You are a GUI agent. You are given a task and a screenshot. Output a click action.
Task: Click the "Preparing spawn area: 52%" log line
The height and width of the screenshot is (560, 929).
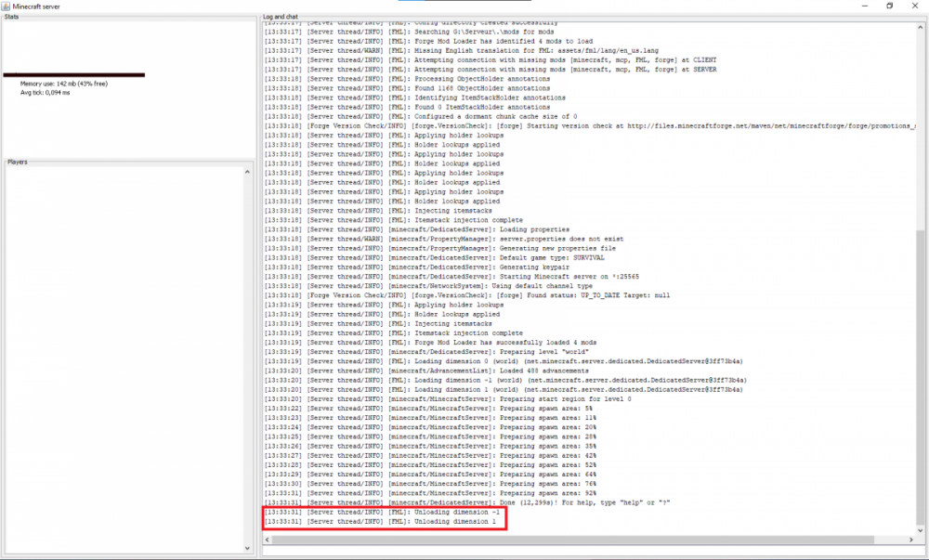(x=430, y=465)
